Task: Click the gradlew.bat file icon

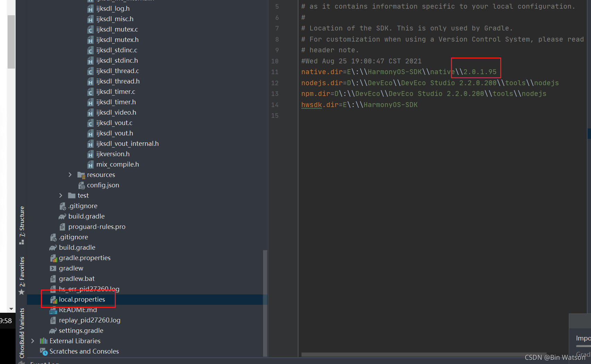Action: 53,279
